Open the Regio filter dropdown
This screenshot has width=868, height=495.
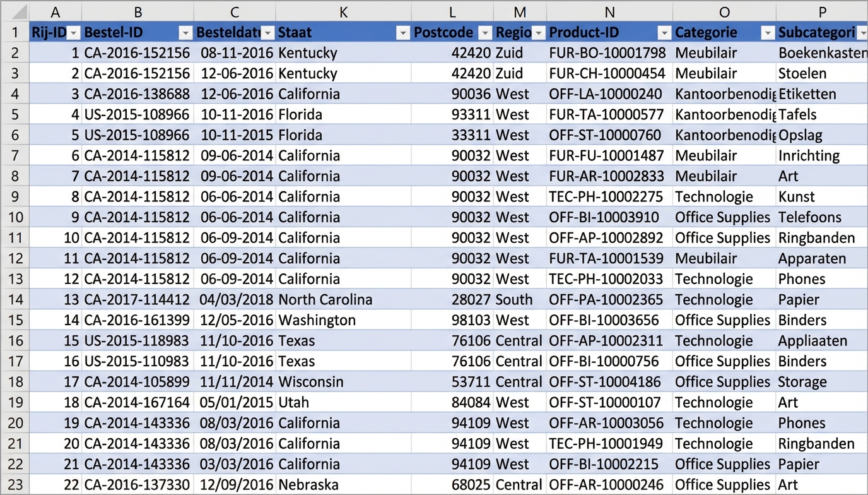tap(538, 33)
